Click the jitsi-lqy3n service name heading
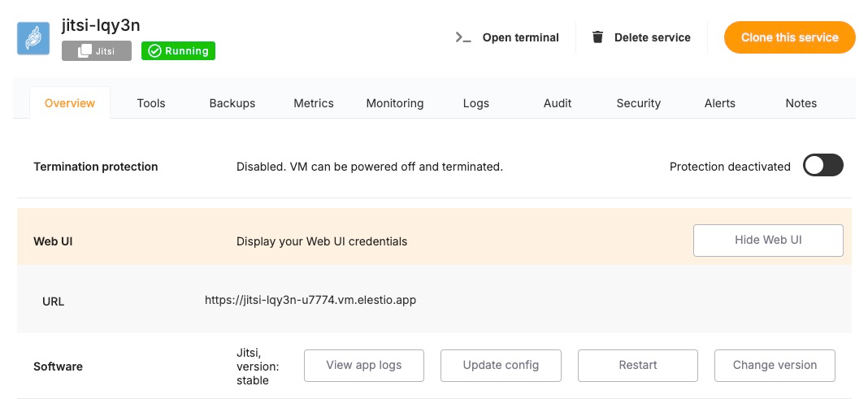The height and width of the screenshot is (399, 868). click(x=100, y=25)
